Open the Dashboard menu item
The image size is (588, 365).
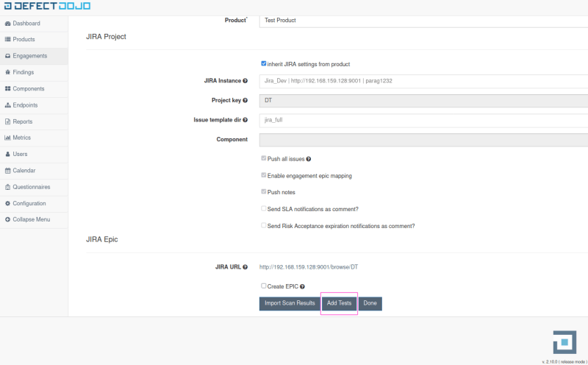click(34, 24)
